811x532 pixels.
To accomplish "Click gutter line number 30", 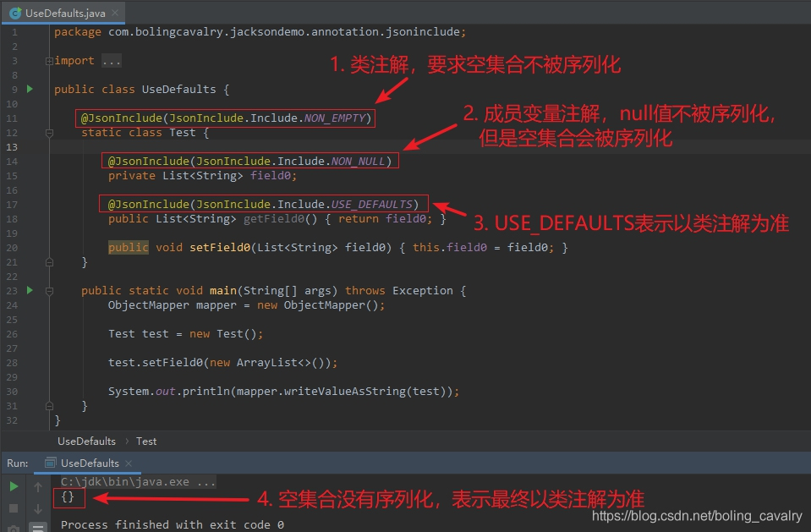I will [x=12, y=392].
